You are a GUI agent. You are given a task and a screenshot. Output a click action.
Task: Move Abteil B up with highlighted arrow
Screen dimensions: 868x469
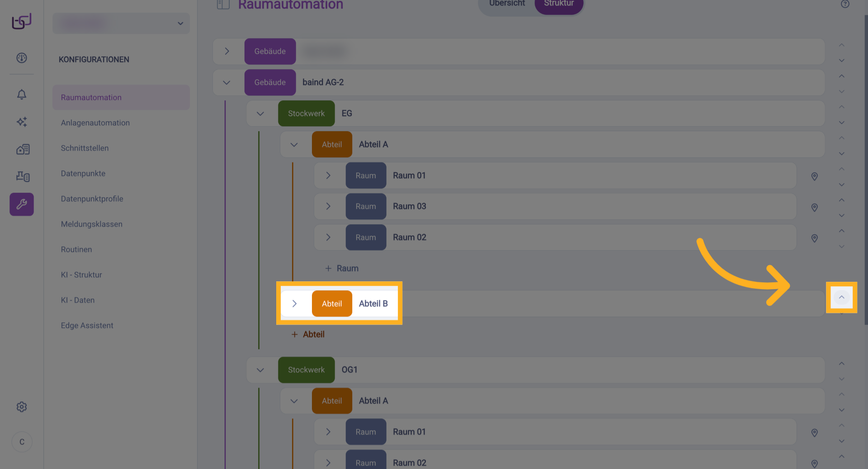841,297
